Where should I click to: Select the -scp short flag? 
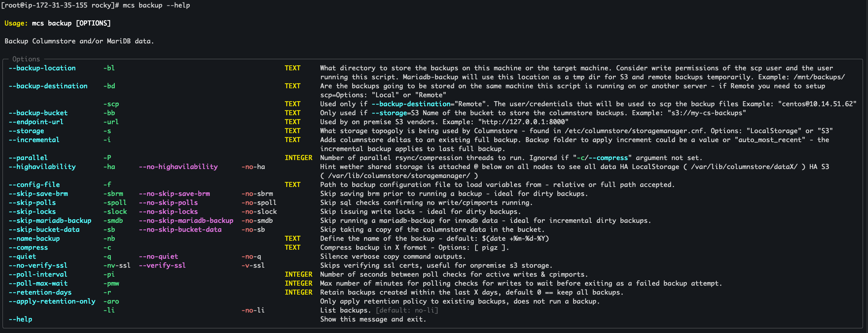click(x=111, y=104)
